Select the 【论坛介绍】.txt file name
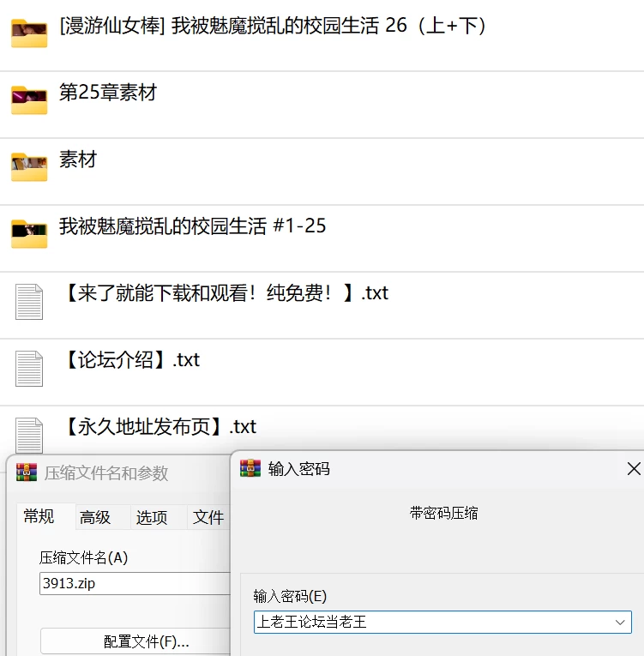The width and height of the screenshot is (644, 656). pyautogui.click(x=131, y=360)
